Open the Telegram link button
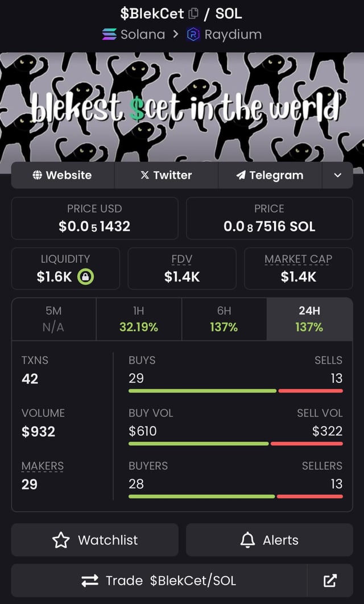Image resolution: width=364 pixels, height=604 pixels. tap(270, 175)
